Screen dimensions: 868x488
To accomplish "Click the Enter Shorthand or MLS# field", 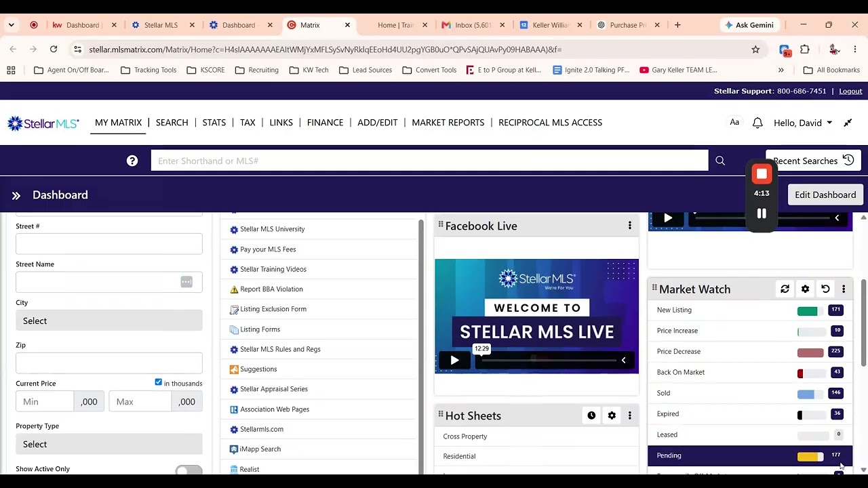I will (429, 161).
